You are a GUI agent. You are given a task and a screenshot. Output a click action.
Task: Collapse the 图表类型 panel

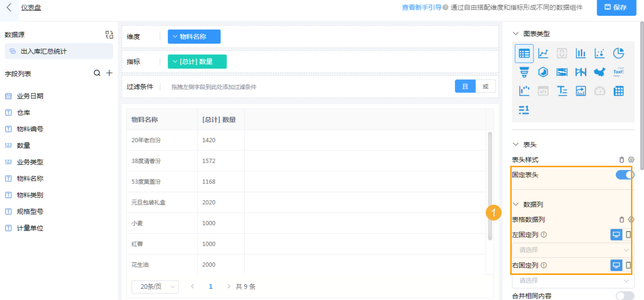click(515, 33)
